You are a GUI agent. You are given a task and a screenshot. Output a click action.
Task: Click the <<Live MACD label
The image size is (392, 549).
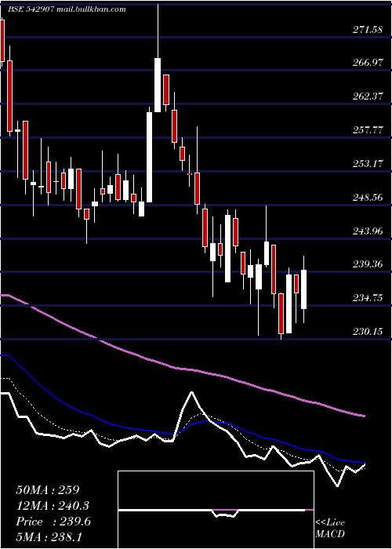coord(330,528)
